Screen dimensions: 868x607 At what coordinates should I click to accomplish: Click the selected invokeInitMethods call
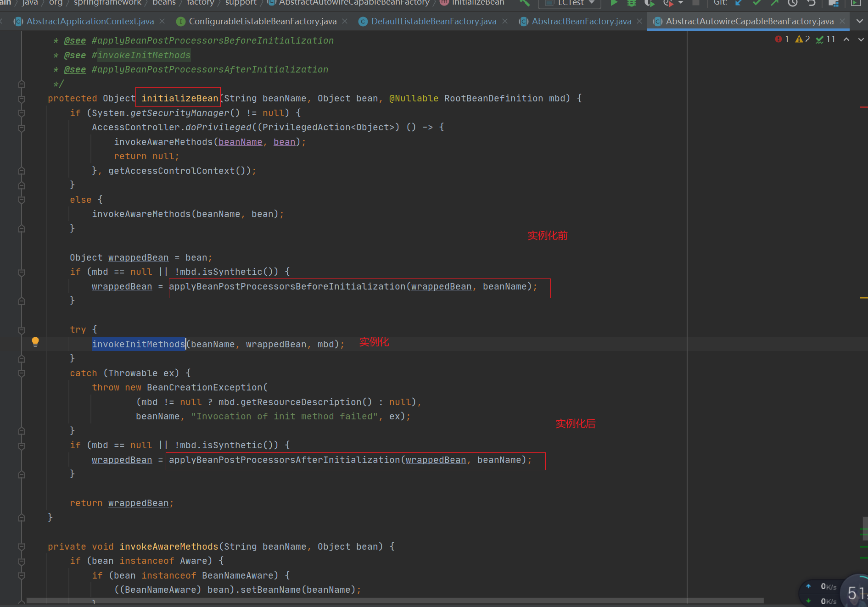pyautogui.click(x=138, y=344)
